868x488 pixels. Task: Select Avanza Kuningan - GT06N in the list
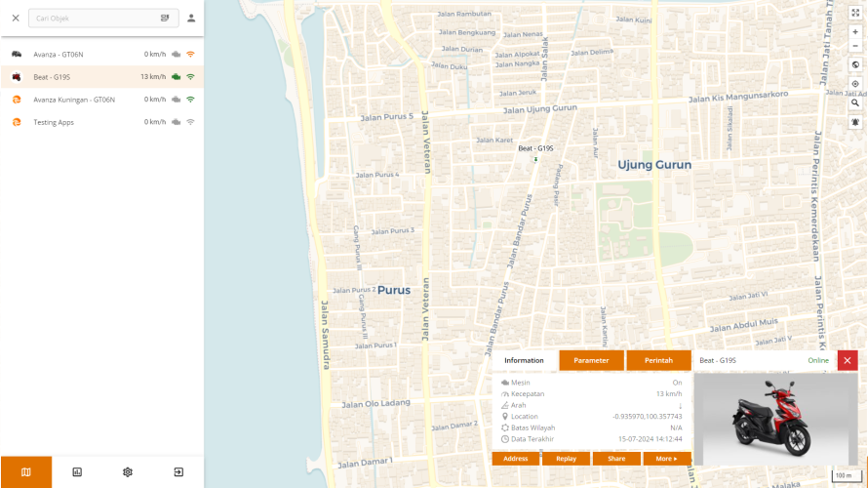(74, 100)
